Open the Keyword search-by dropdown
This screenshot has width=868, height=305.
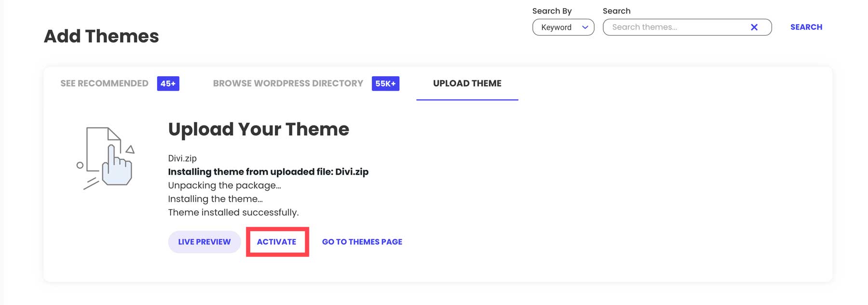point(563,28)
